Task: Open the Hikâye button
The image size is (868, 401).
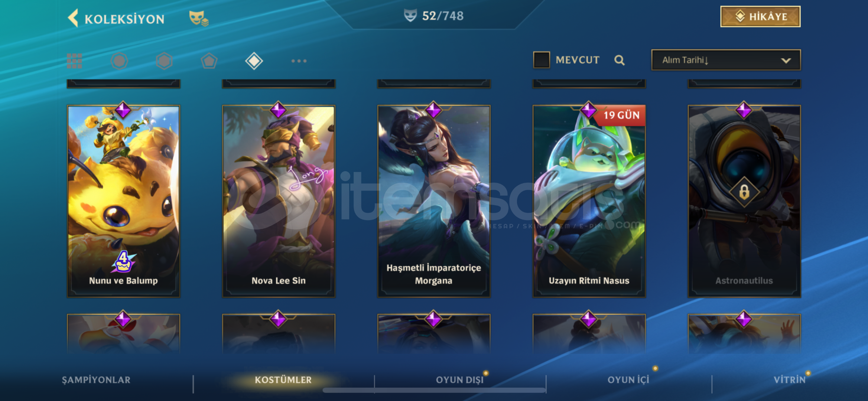Action: [x=760, y=17]
